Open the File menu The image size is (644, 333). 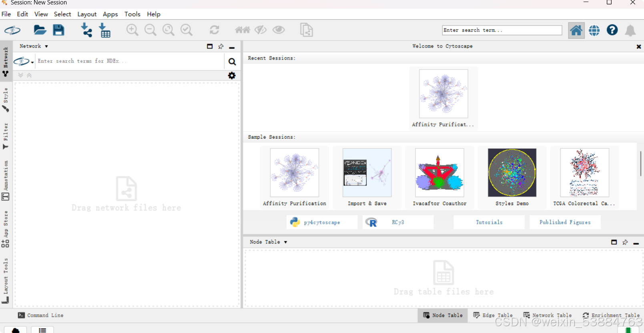[6, 14]
